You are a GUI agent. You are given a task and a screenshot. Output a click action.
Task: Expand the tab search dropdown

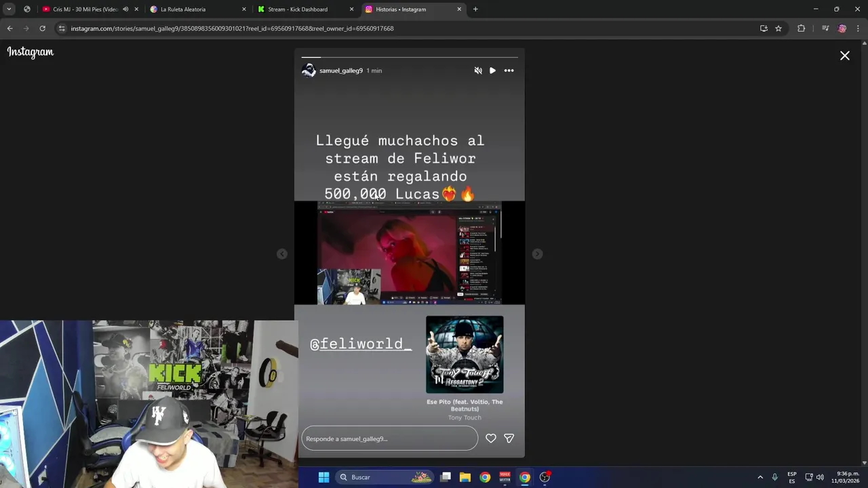(x=9, y=9)
